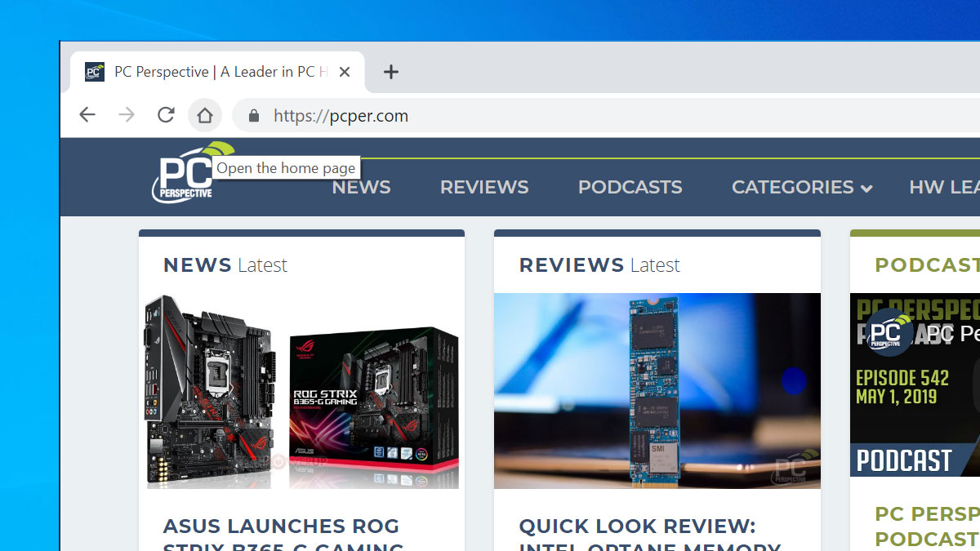Open the PC Perspective Podcast article link
The height and width of the screenshot is (551, 980).
927,527
